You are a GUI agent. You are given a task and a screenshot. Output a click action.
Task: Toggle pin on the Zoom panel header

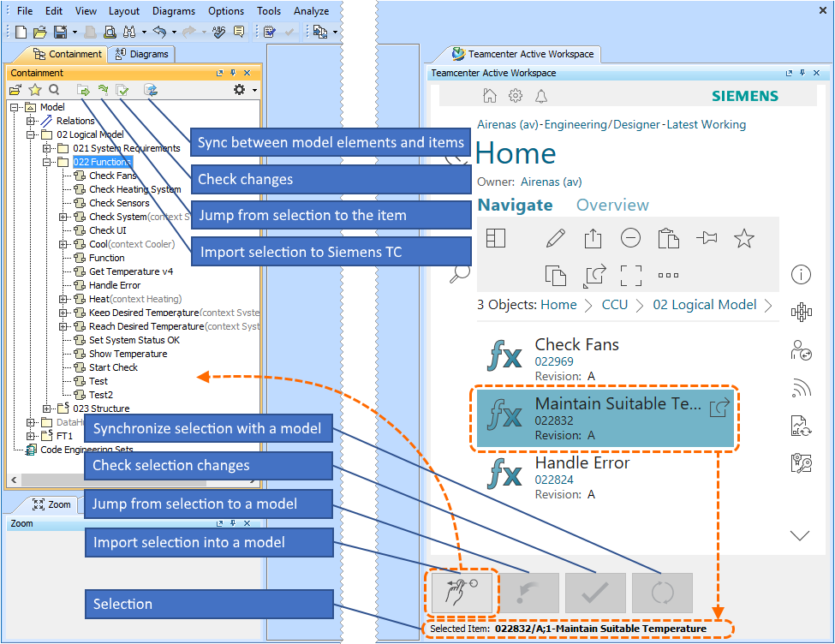(233, 523)
